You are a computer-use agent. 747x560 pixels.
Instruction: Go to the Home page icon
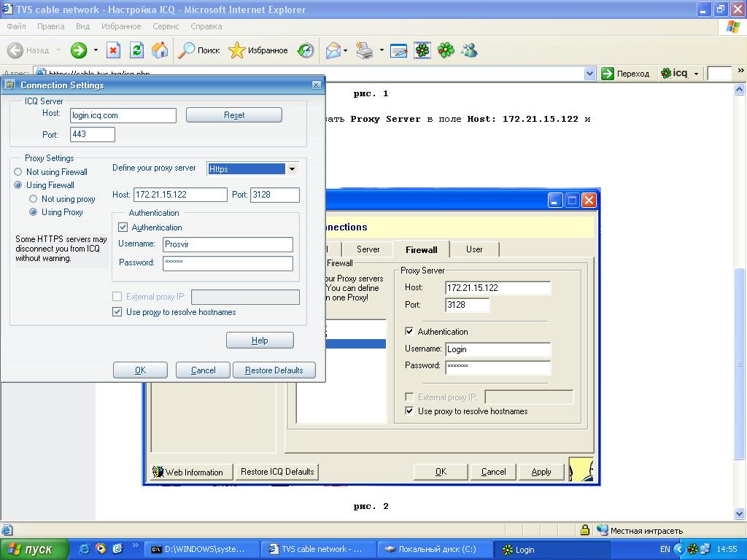click(160, 50)
